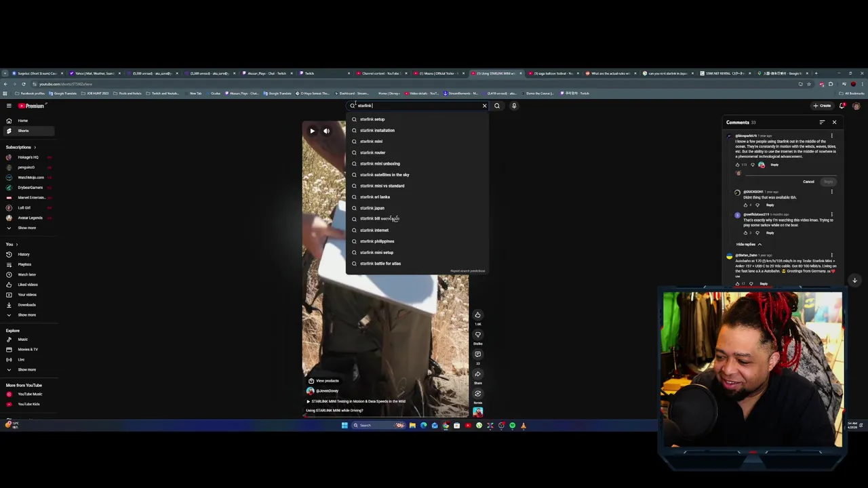Viewport: 868px width, 488px height.
Task: Share the Short
Action: (477, 374)
